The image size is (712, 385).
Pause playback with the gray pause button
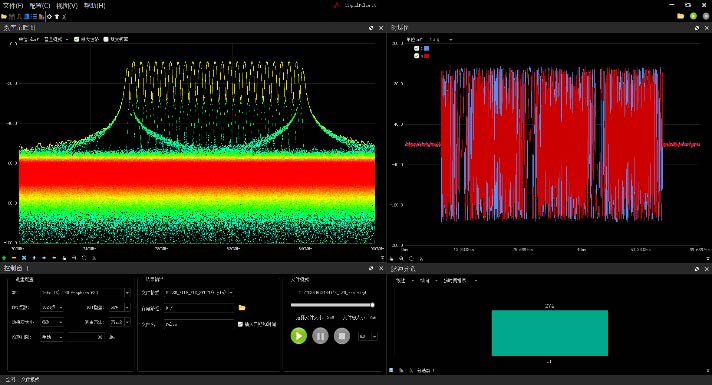[320, 336]
